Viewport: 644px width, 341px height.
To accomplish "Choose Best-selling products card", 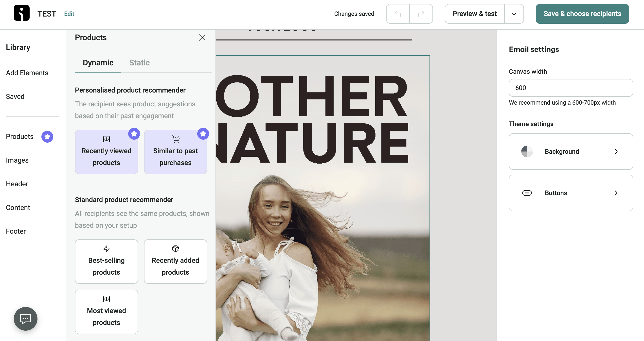I will [x=106, y=262].
